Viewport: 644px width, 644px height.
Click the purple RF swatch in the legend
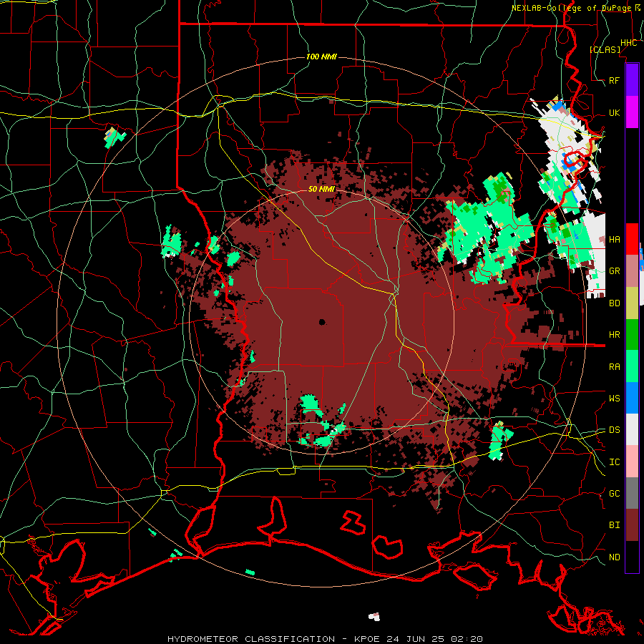pos(632,80)
